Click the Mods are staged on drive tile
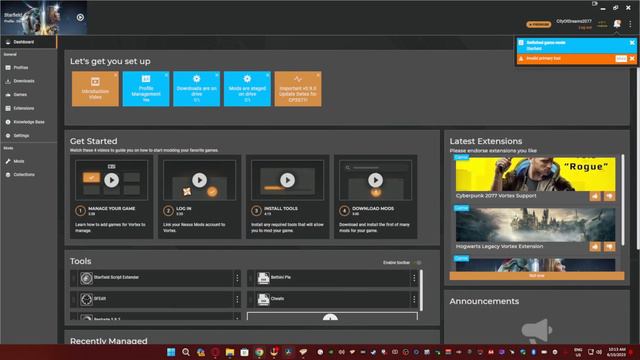The image size is (640, 360). (247, 89)
